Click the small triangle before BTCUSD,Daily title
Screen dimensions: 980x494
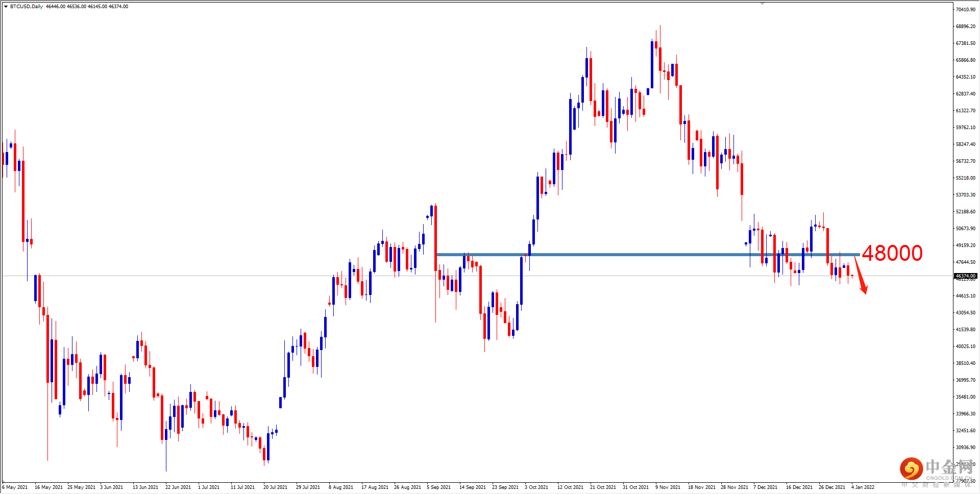click(6, 7)
